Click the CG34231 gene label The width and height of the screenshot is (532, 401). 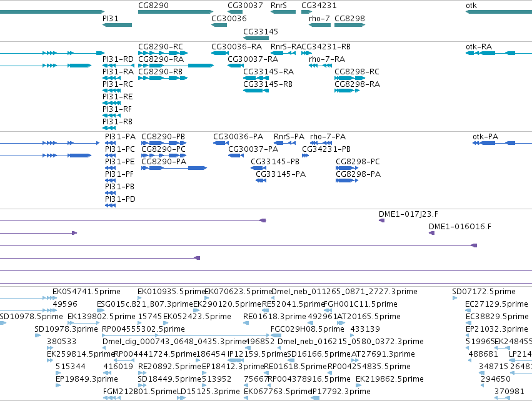(x=319, y=6)
